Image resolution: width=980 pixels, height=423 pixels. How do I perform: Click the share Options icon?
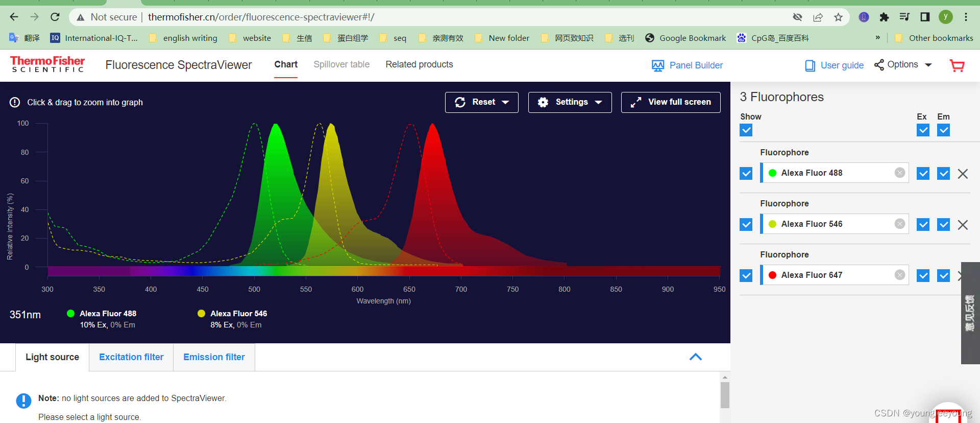[879, 65]
